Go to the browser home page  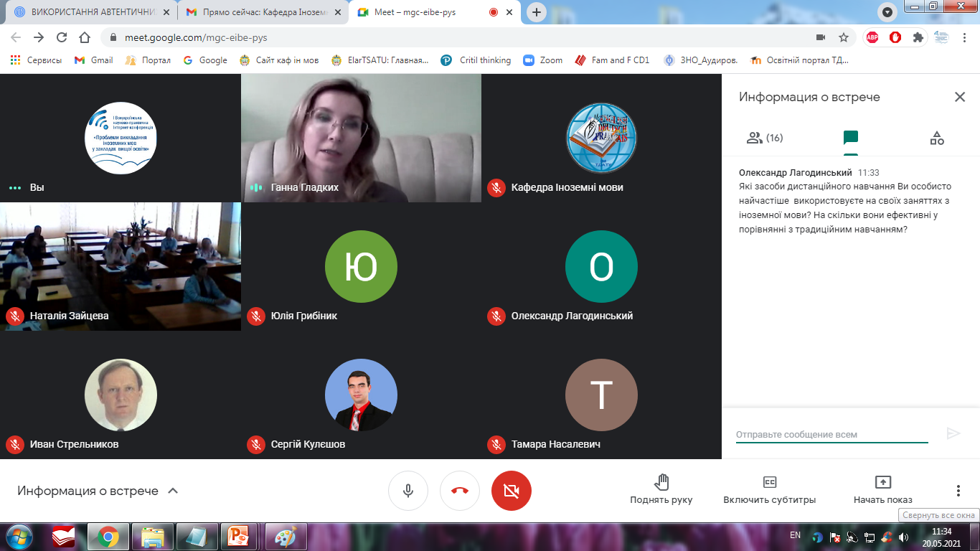[85, 37]
